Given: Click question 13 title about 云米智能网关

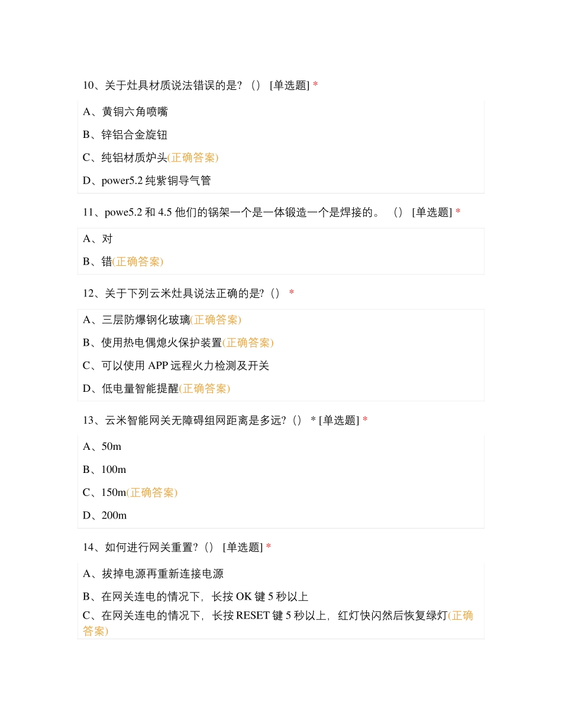Looking at the screenshot, I should pyautogui.click(x=225, y=420).
